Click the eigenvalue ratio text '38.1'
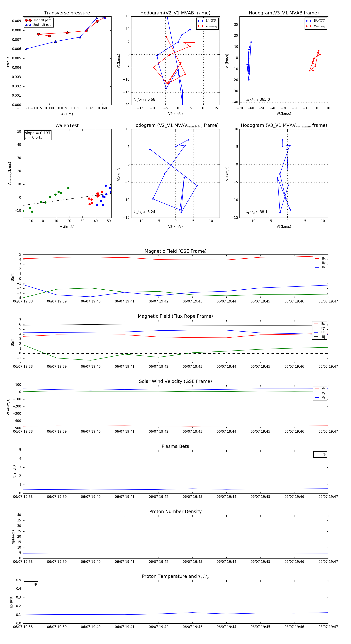 [x=264, y=212]
